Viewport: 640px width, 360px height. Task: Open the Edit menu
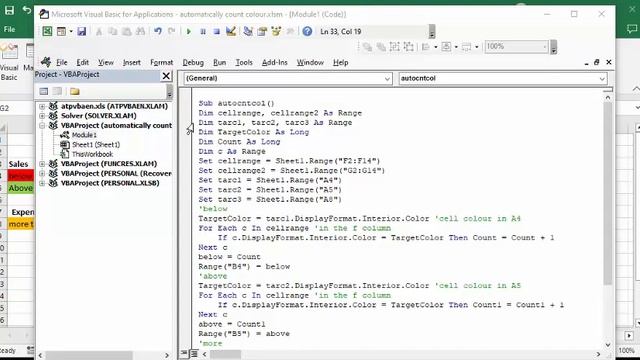pos(82,62)
